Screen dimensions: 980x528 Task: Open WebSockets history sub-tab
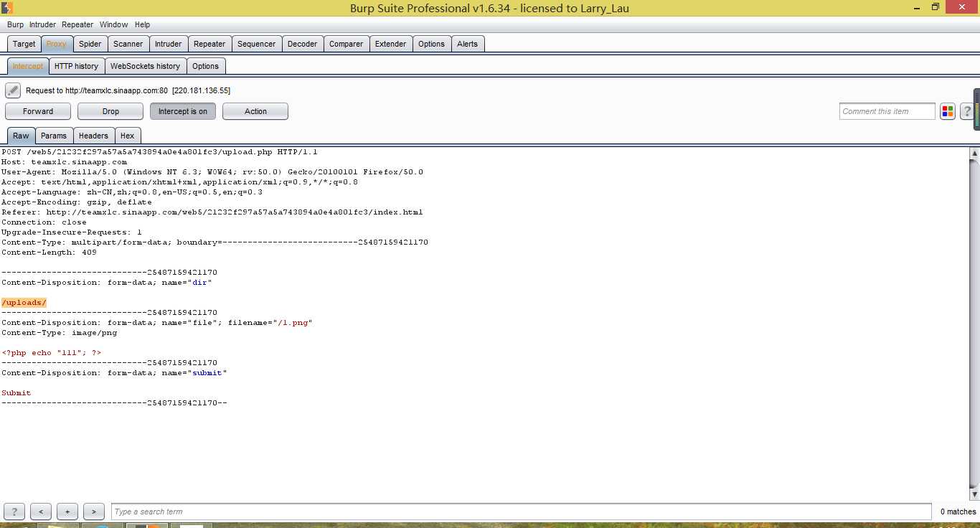point(146,66)
